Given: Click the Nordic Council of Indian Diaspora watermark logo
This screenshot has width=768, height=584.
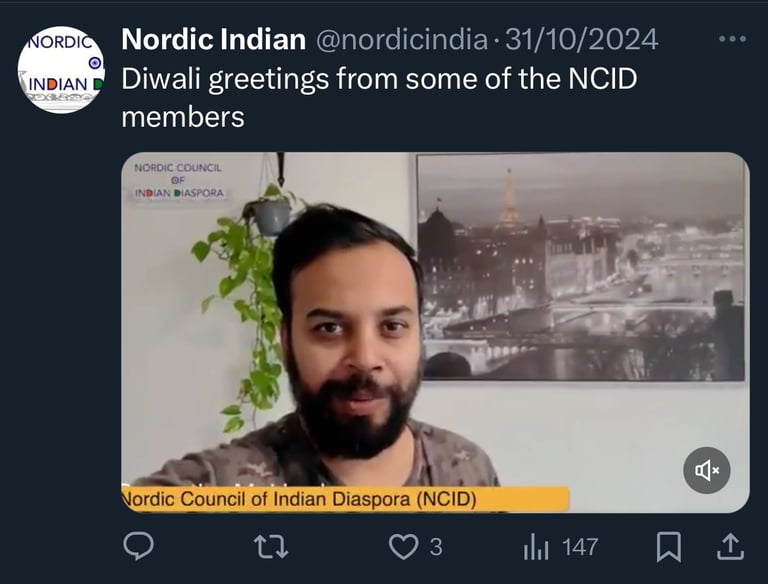Looking at the screenshot, I should [178, 181].
